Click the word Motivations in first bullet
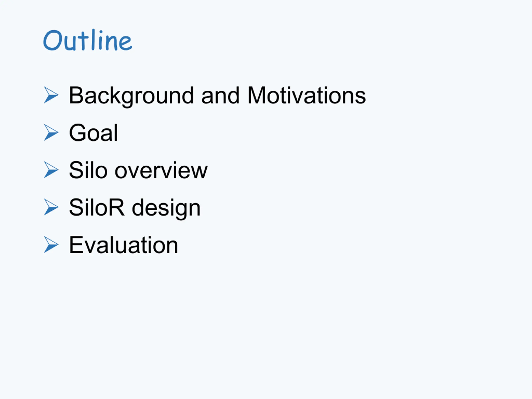The image size is (532, 399). coord(307,95)
